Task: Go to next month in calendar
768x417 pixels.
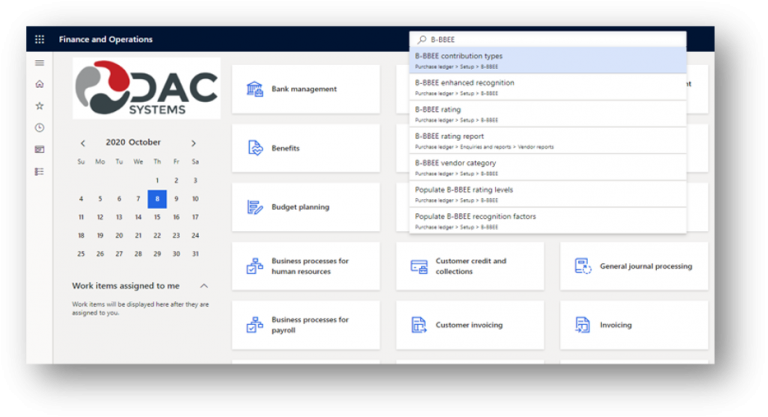Action: [194, 143]
